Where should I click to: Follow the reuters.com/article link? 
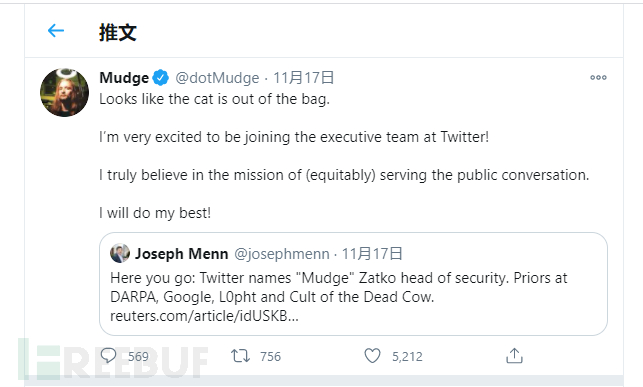pyautogui.click(x=204, y=316)
